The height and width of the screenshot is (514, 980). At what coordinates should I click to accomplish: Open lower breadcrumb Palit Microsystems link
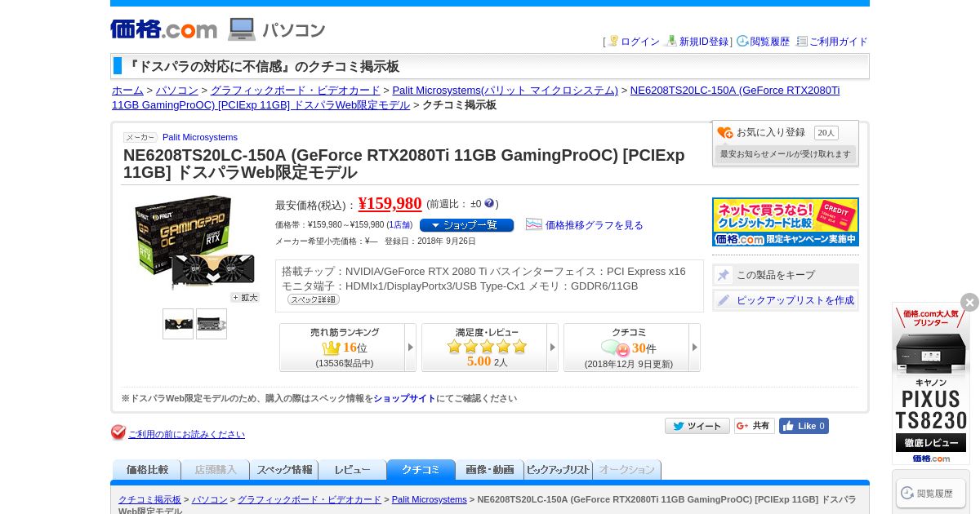pyautogui.click(x=429, y=499)
